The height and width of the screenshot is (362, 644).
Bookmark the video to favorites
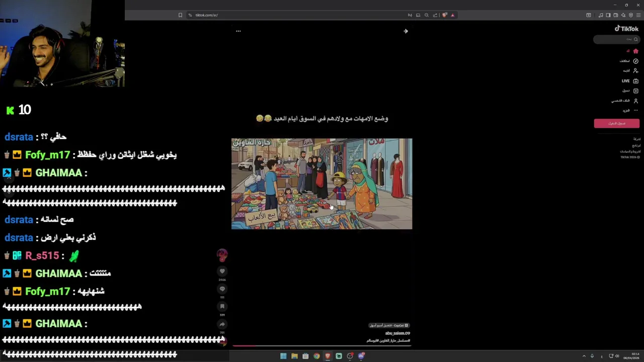tap(222, 306)
